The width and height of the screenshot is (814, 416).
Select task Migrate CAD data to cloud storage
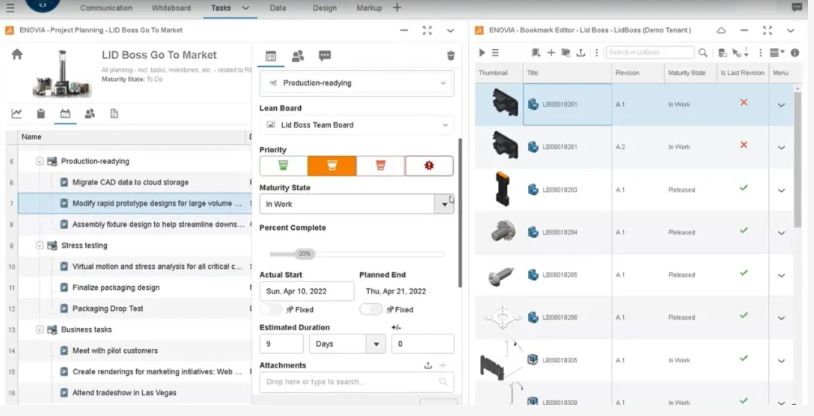coord(130,182)
